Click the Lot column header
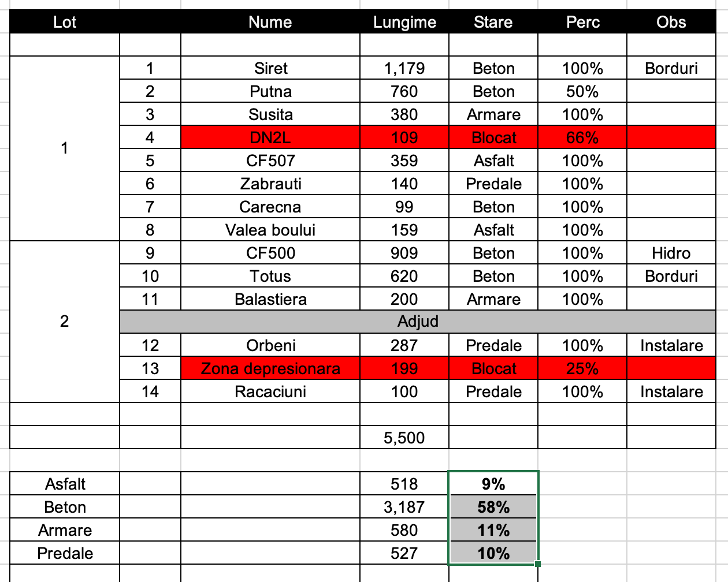 65,22
